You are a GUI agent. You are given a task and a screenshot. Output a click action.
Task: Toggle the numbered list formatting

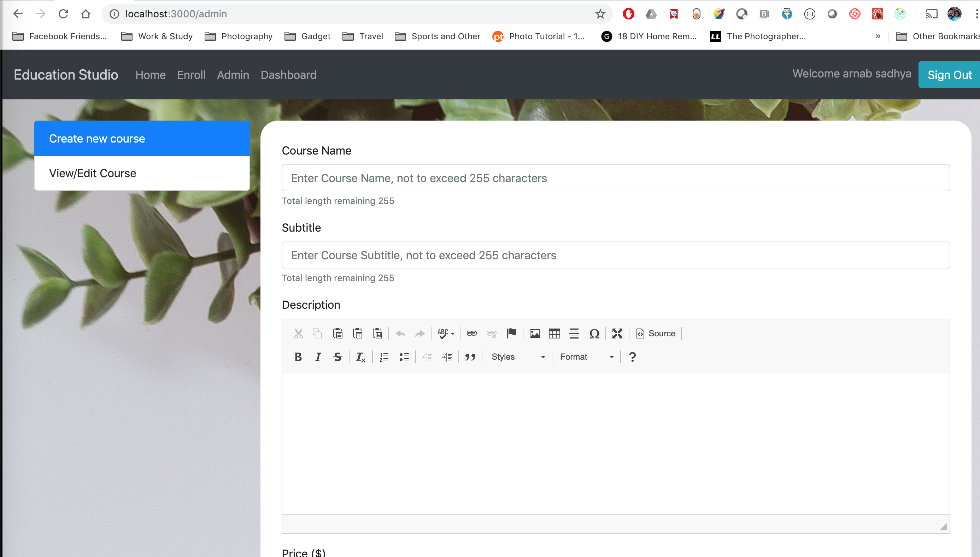(x=384, y=356)
